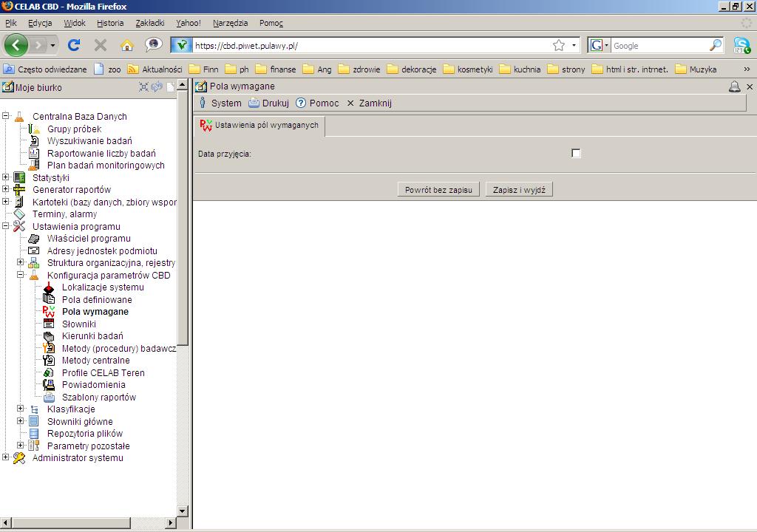The height and width of the screenshot is (532, 757).
Task: Open Pomoc in the panel toolbar
Action: (317, 103)
